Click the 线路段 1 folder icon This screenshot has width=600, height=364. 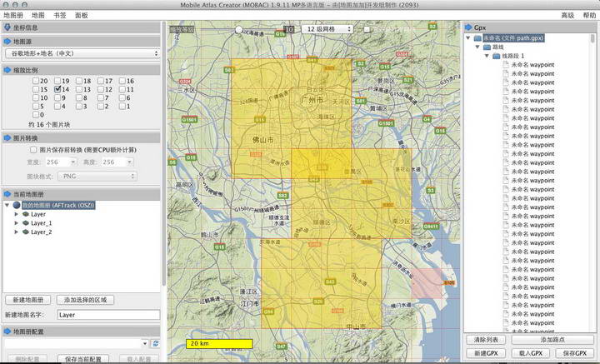point(497,56)
